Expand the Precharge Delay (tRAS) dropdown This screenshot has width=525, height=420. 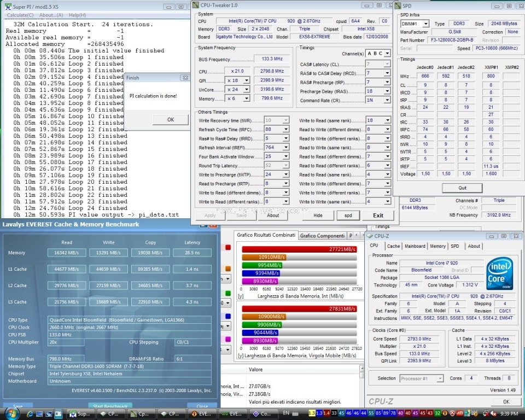click(x=387, y=91)
